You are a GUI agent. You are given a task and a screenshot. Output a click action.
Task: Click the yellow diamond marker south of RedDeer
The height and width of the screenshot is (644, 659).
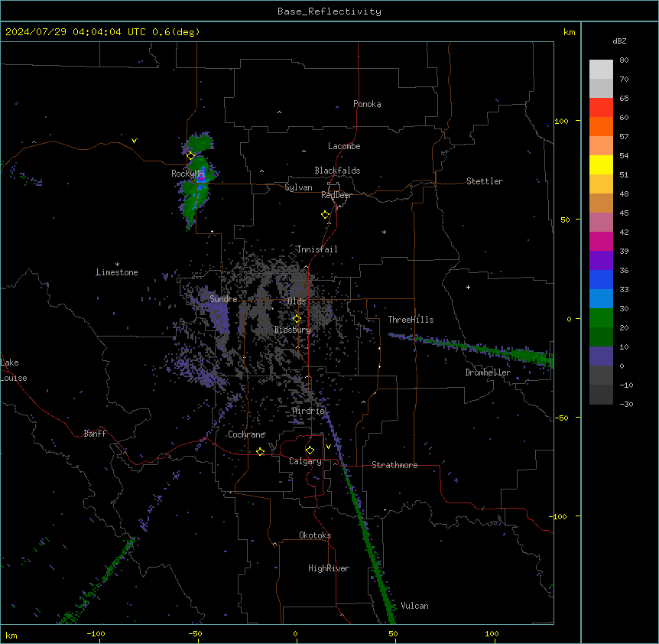pos(326,215)
